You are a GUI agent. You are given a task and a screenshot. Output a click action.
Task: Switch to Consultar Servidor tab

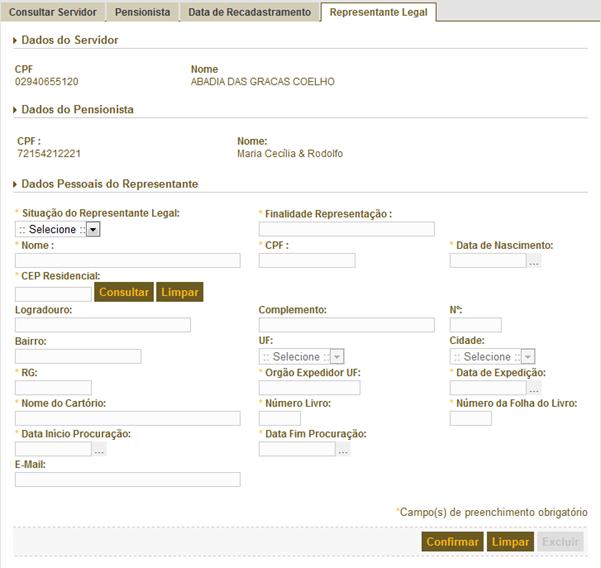click(53, 12)
